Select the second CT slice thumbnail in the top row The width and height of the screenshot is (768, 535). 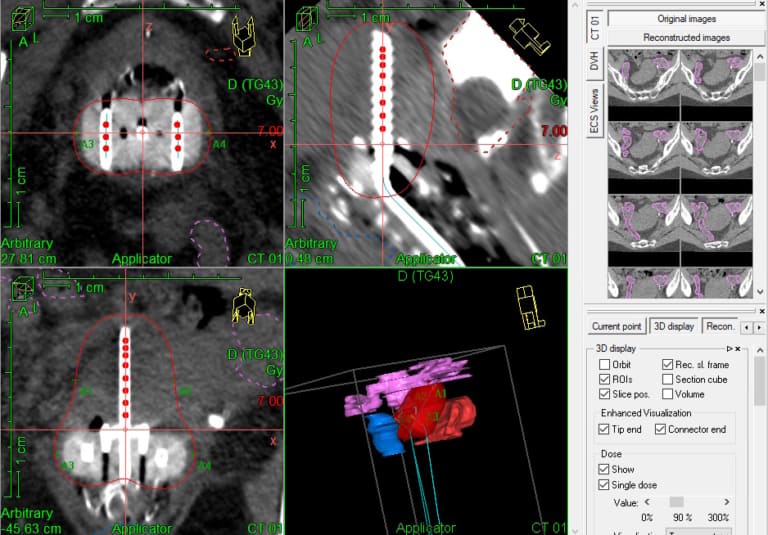pyautogui.click(x=717, y=77)
